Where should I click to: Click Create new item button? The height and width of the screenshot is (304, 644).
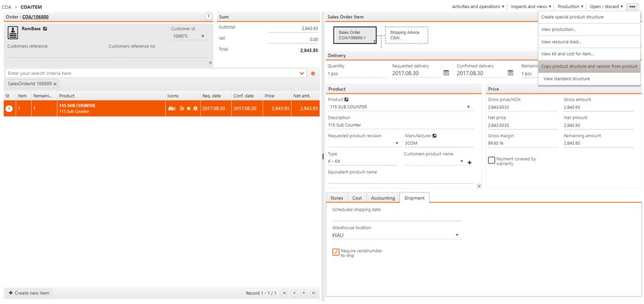click(28, 293)
